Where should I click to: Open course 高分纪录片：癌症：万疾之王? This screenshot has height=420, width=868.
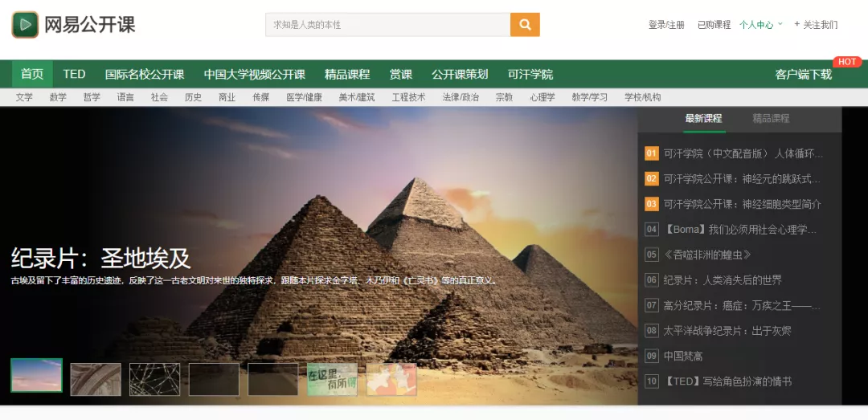pos(743,305)
